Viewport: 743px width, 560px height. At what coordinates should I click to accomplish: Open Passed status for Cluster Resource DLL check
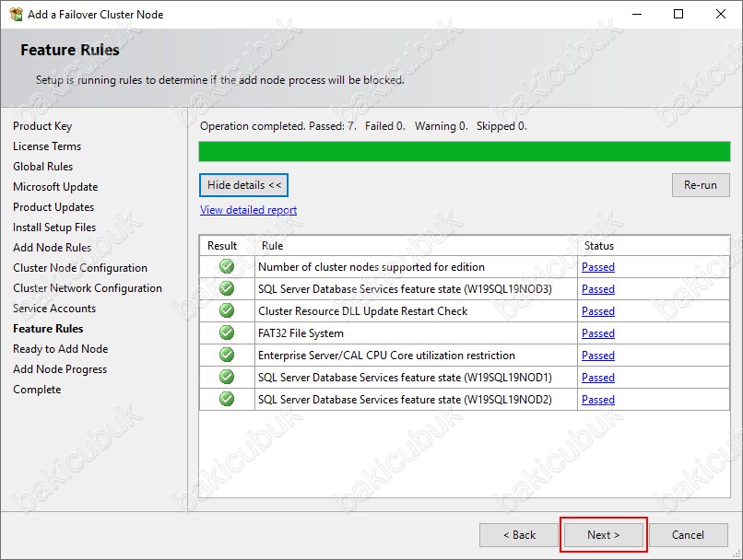coord(598,311)
